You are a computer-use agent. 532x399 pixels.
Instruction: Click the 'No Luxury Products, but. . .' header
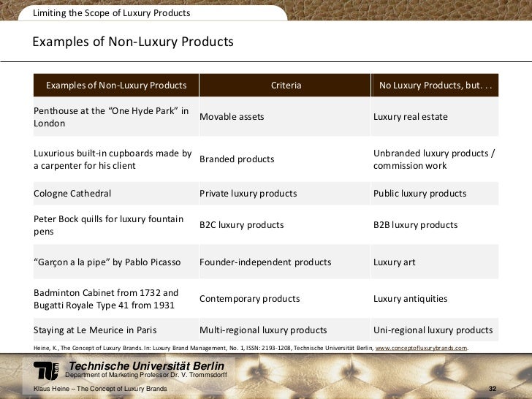click(435, 85)
